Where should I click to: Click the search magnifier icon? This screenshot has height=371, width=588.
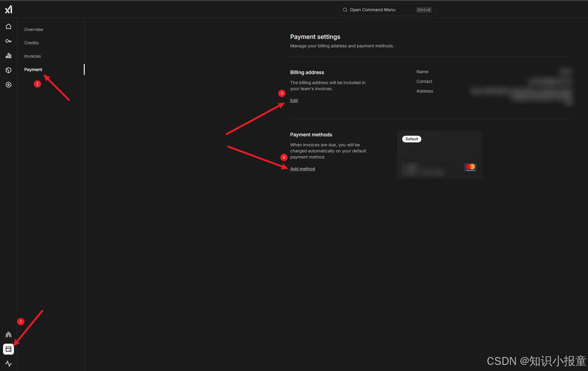345,10
